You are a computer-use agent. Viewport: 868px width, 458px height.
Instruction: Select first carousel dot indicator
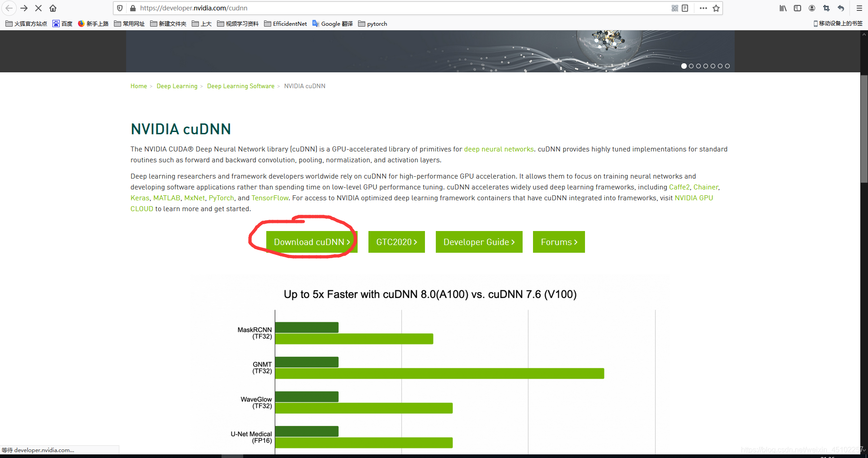coord(684,66)
